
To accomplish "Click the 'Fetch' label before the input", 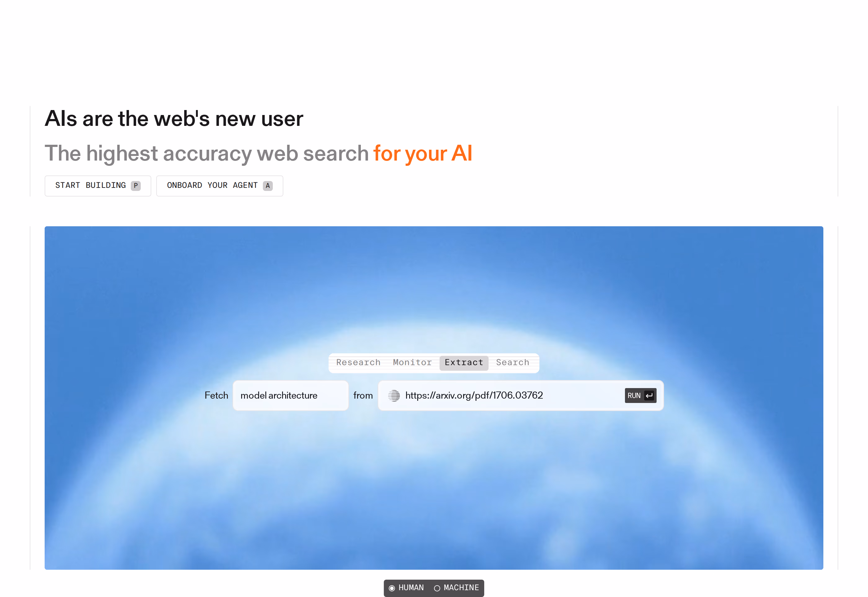I will click(216, 396).
